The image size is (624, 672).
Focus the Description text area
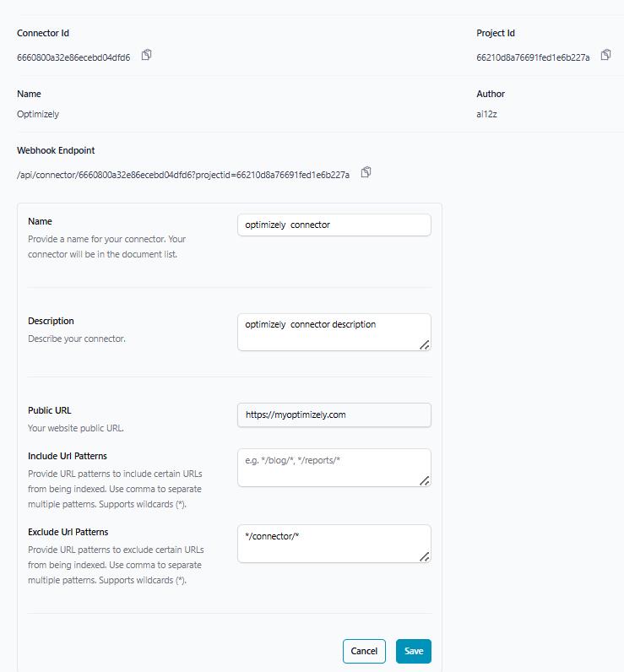[x=334, y=331]
